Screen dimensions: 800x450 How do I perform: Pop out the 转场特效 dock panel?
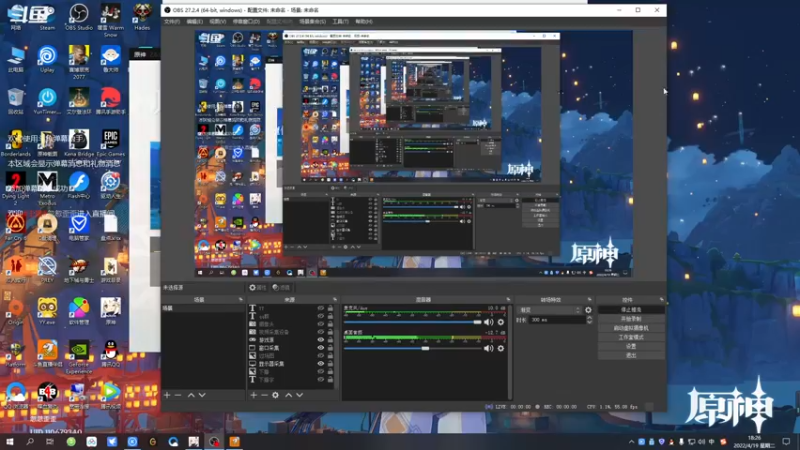coord(589,299)
